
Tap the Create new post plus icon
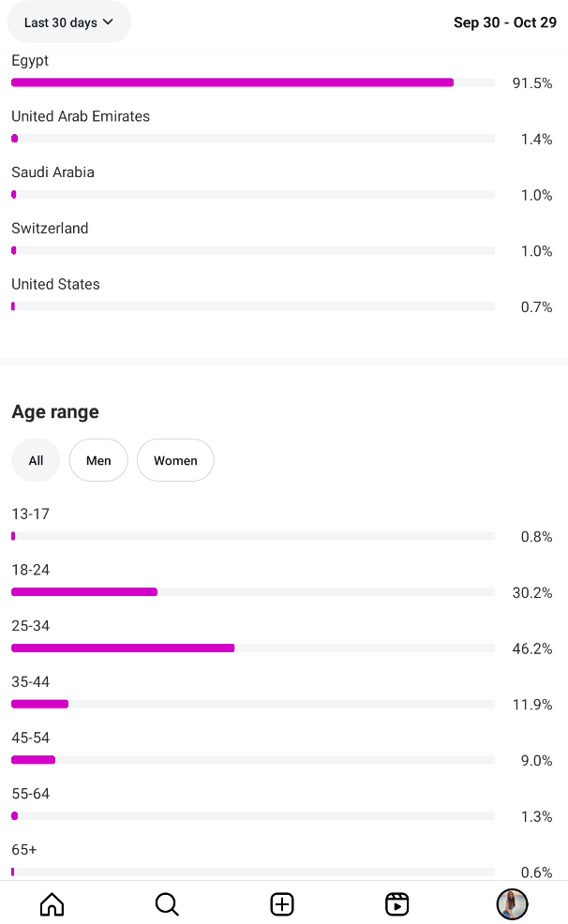tap(282, 904)
